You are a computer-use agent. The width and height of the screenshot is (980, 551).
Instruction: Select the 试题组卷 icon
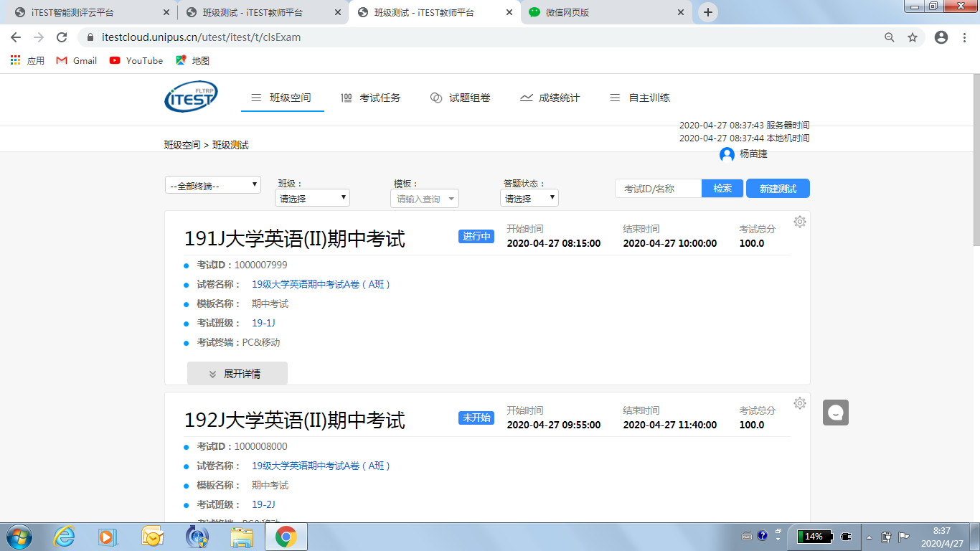(x=436, y=98)
